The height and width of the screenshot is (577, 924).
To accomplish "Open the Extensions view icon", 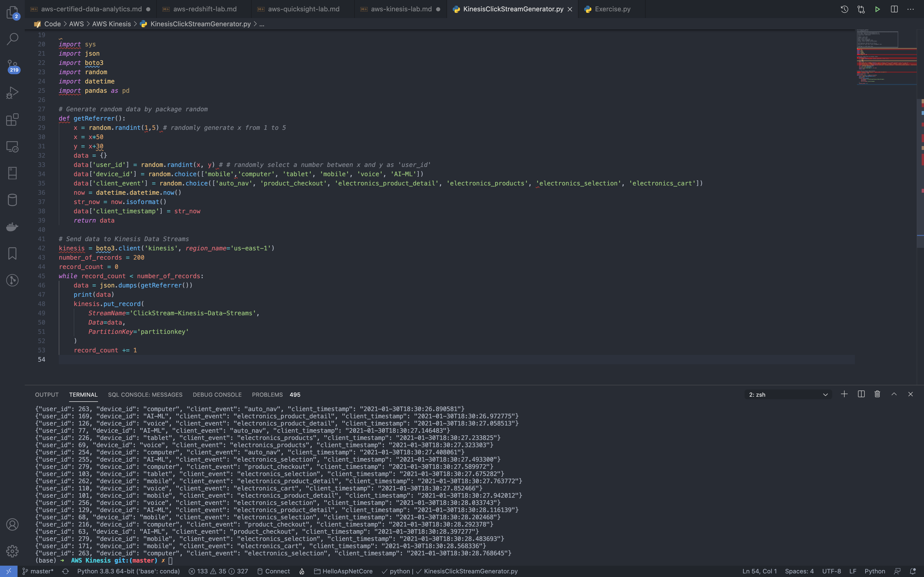I will point(12,120).
